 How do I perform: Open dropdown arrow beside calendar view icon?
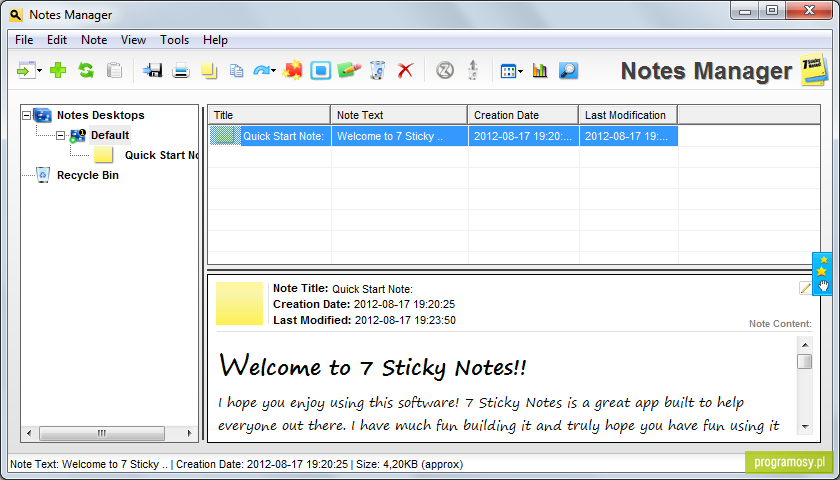pyautogui.click(x=520, y=71)
